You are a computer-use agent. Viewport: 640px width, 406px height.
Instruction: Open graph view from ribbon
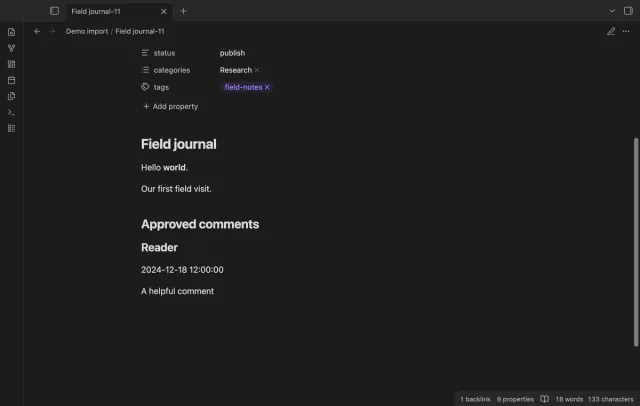(x=11, y=48)
